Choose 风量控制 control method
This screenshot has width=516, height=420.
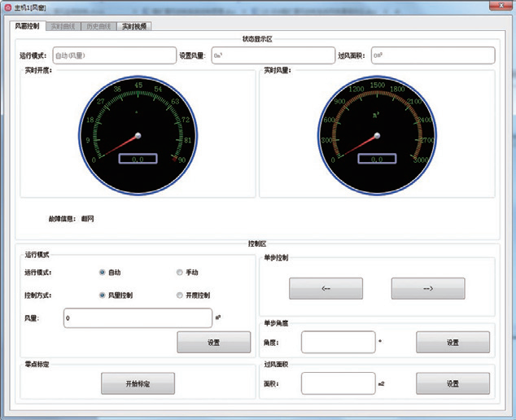[103, 295]
